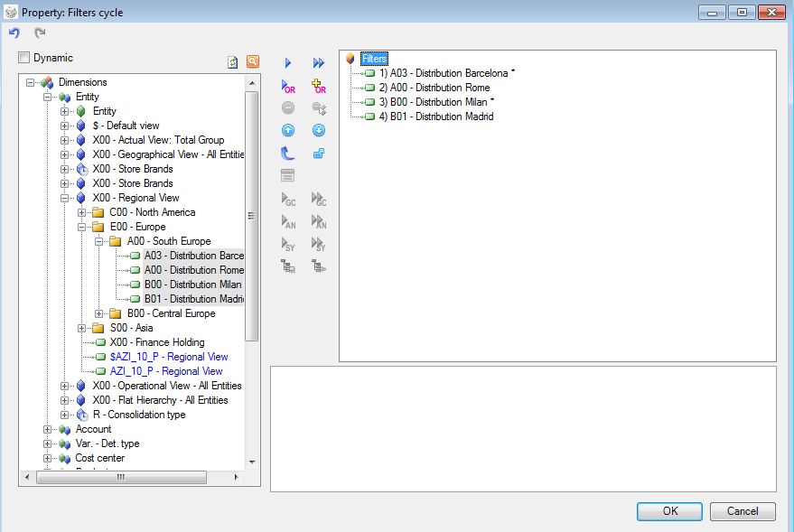
Task: Click the orange search icon above the tree
Action: pyautogui.click(x=253, y=61)
